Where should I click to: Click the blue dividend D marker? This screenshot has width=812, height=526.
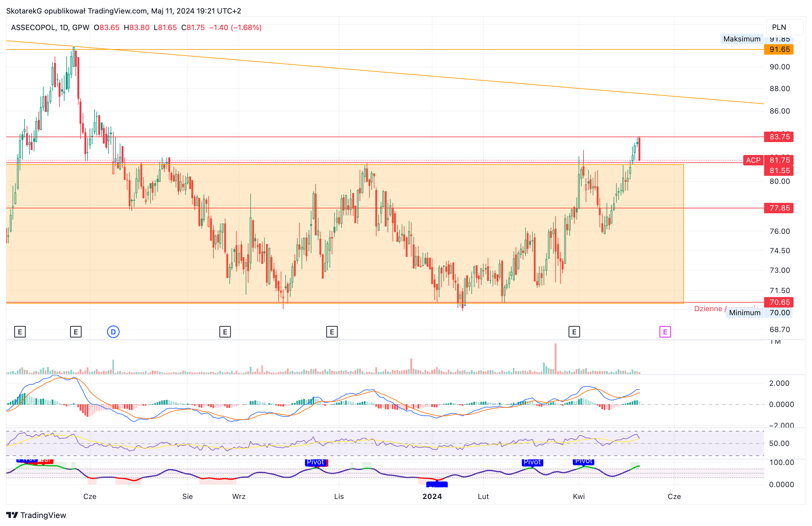[113, 332]
